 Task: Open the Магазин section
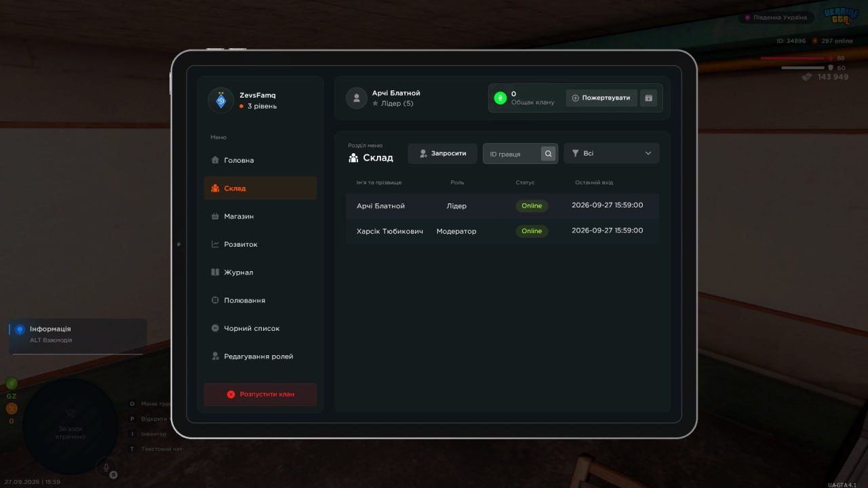(x=260, y=216)
